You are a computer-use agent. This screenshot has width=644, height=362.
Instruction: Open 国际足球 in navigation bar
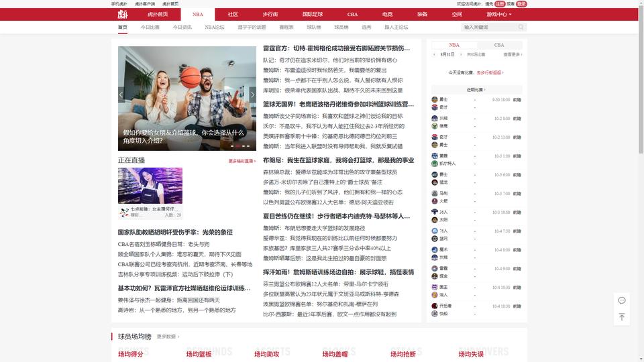point(313,14)
